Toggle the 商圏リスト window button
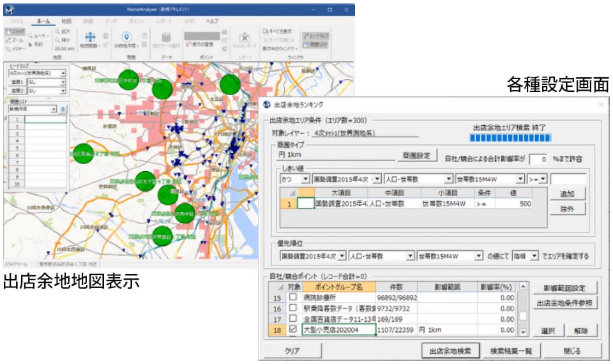This screenshot has width=613, height=364. pyautogui.click(x=316, y=45)
